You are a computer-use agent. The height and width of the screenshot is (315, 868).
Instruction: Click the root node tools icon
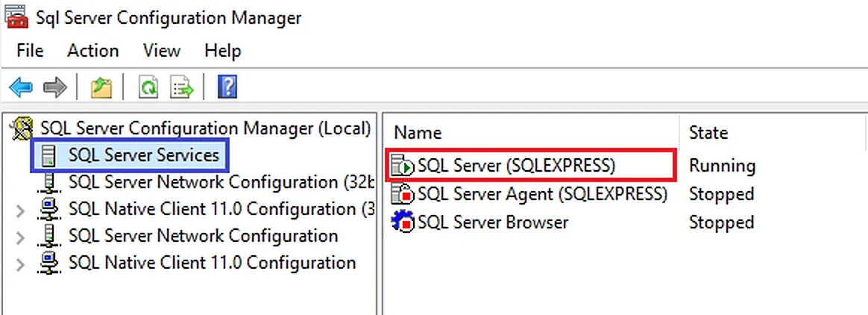point(23,128)
